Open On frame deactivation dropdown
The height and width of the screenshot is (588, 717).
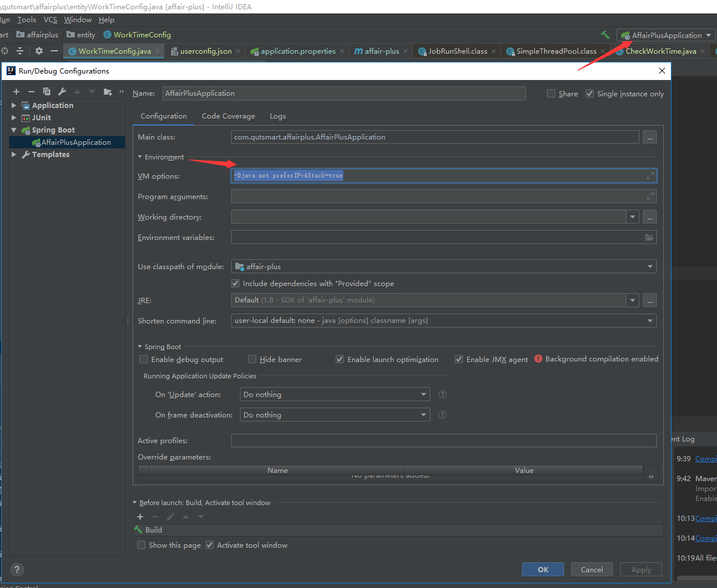pyautogui.click(x=335, y=415)
